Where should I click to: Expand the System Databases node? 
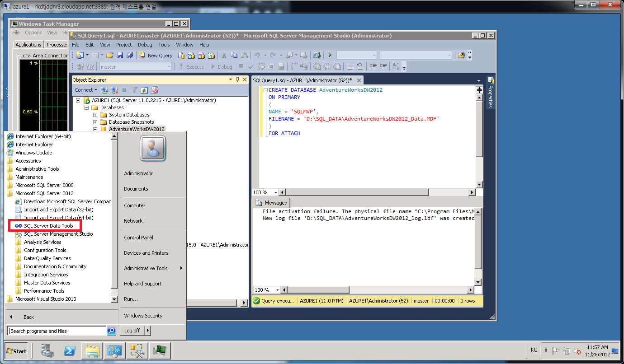point(95,115)
